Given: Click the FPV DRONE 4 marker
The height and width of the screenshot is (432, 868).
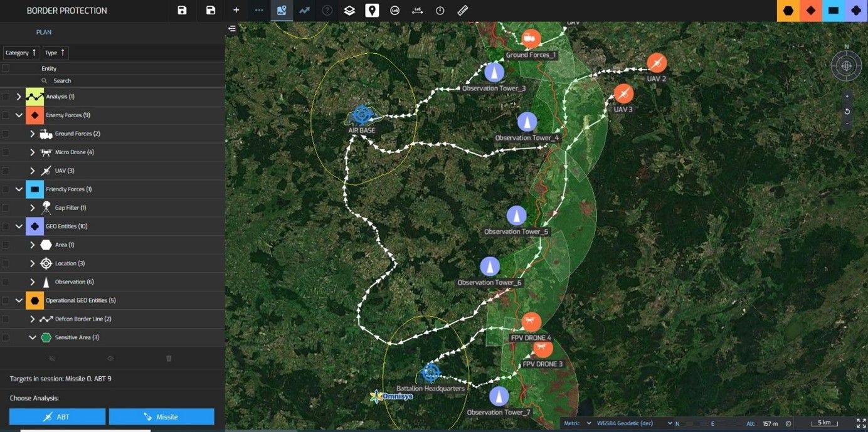Looking at the screenshot, I should (x=531, y=322).
